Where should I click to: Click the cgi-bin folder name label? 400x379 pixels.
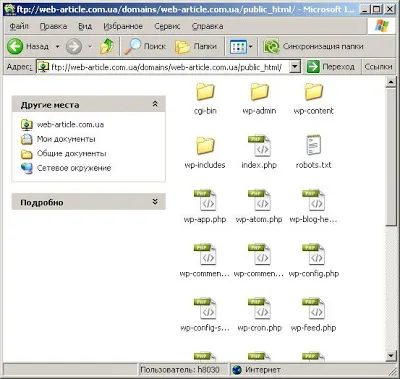pos(205,111)
